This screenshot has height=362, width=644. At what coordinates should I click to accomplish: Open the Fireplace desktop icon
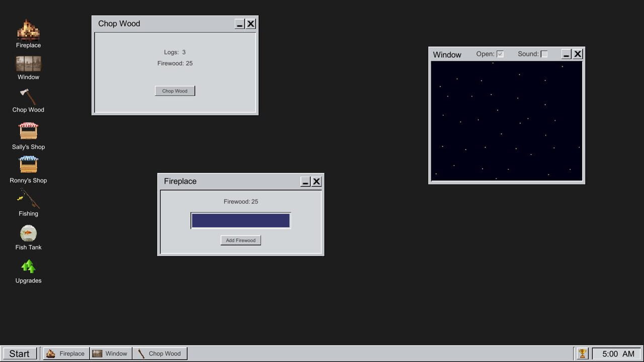coord(28,31)
